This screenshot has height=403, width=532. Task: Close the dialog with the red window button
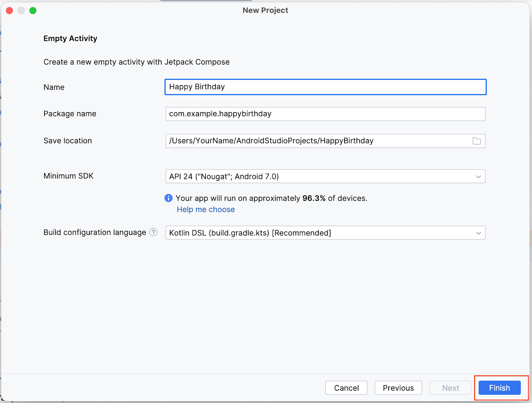[x=10, y=11]
